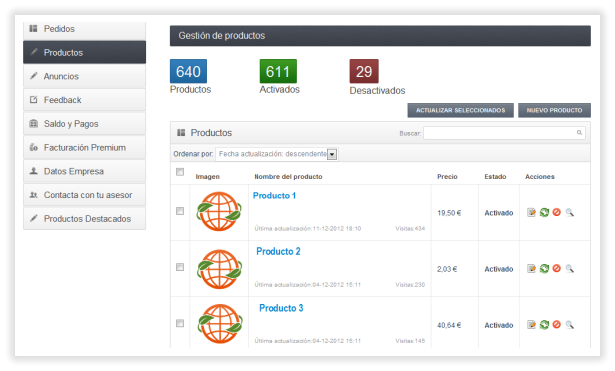Click the dropdown arrow next to Fecha actualización
Image resolution: width=615 pixels, height=371 pixels.
332,155
